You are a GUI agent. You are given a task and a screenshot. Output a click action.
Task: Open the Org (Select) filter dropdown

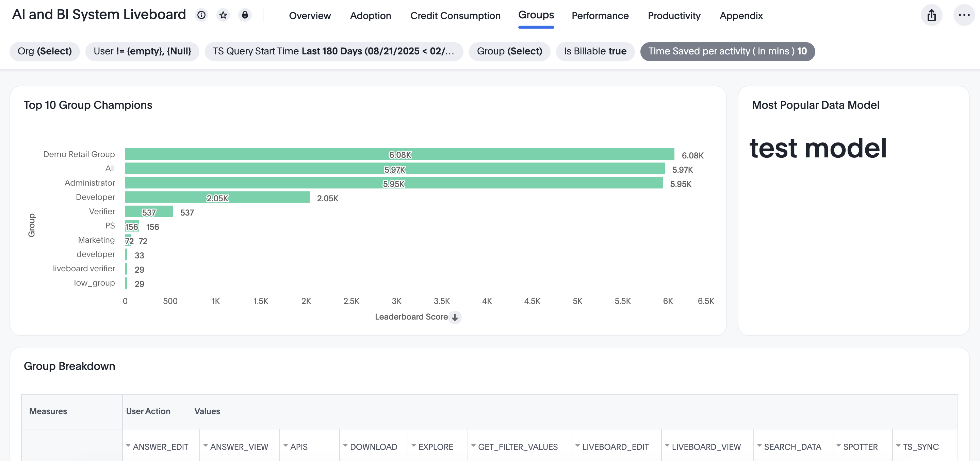45,51
